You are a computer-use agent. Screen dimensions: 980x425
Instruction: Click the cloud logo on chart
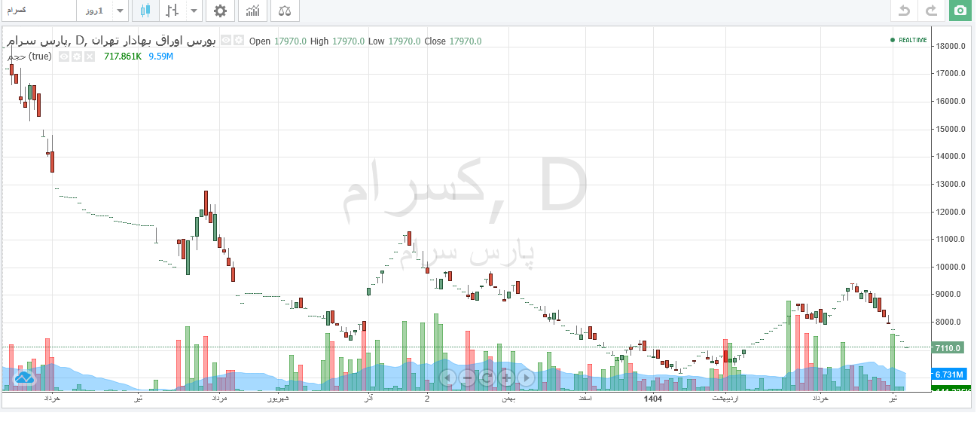[x=23, y=378]
